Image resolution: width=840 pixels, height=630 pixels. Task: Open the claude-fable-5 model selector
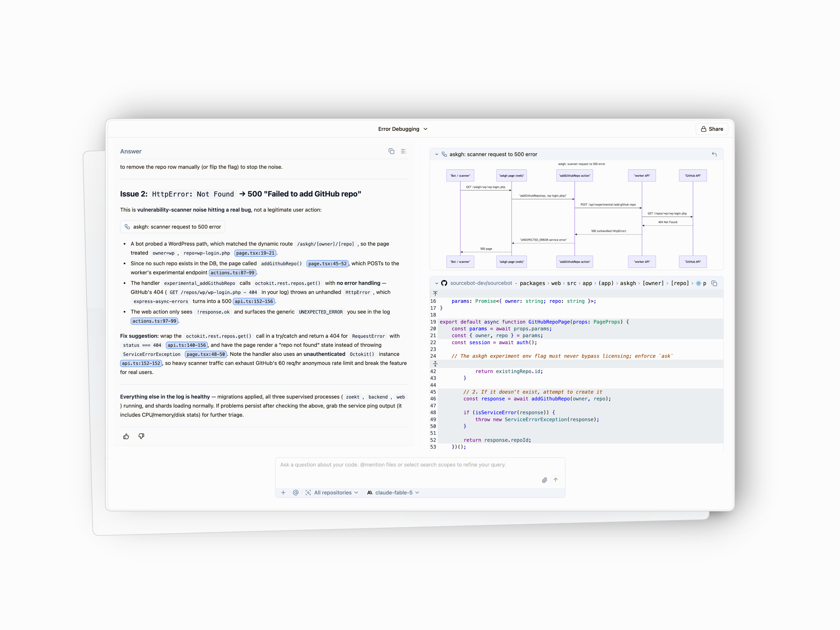tap(393, 493)
